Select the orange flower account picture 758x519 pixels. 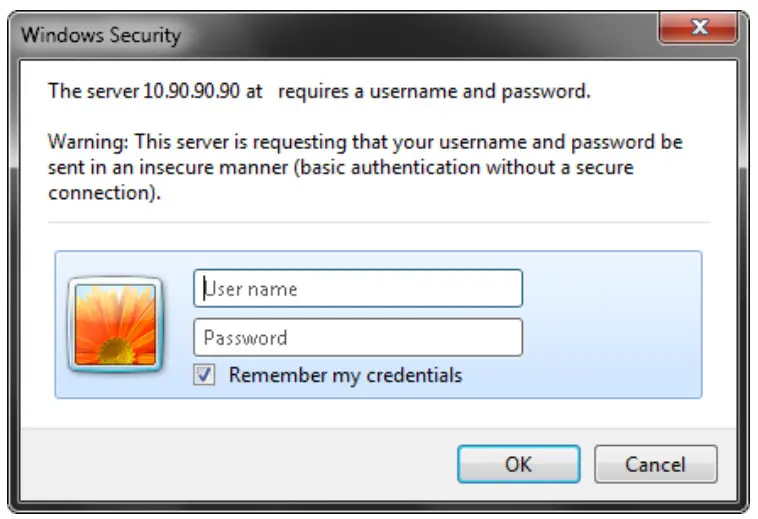click(x=115, y=323)
